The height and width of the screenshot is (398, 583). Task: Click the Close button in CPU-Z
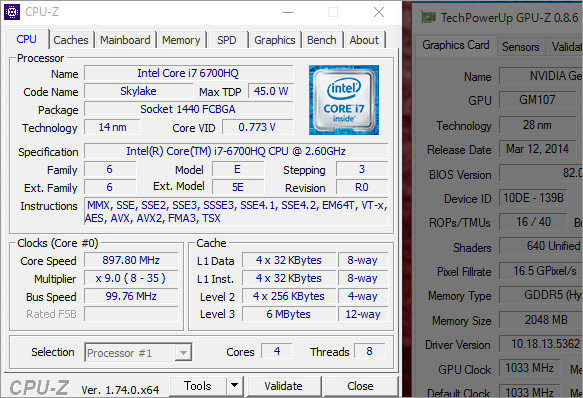360,386
